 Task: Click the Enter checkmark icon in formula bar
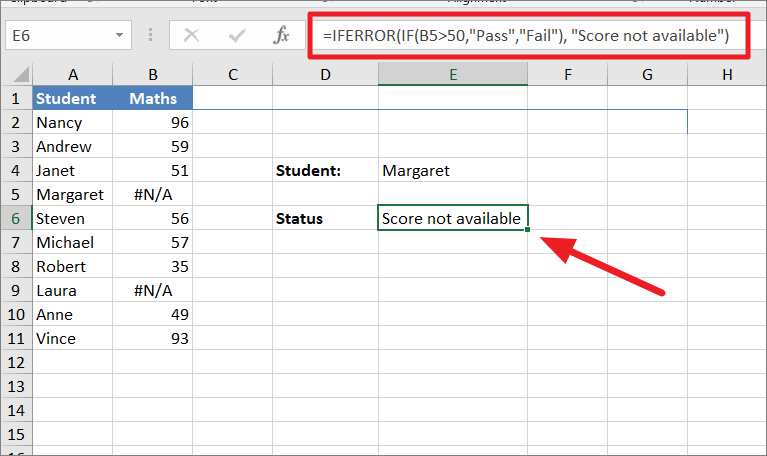237,35
